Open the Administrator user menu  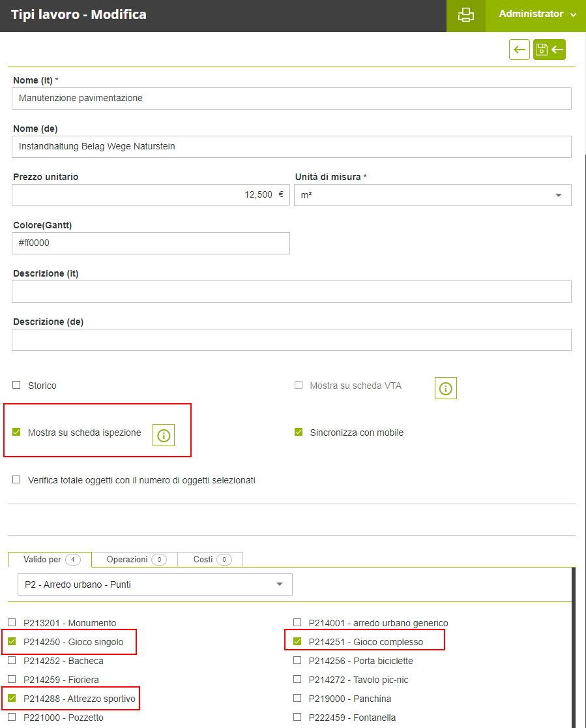(536, 14)
